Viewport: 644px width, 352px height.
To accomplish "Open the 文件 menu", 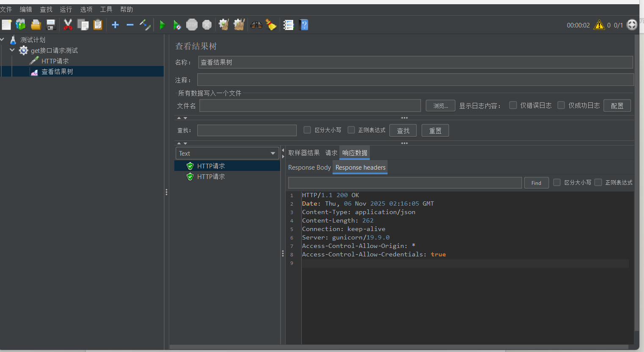I will (x=6, y=9).
